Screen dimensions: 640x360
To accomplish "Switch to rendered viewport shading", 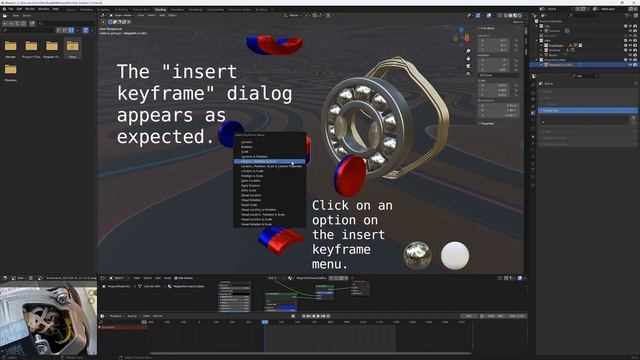I will coord(520,16).
